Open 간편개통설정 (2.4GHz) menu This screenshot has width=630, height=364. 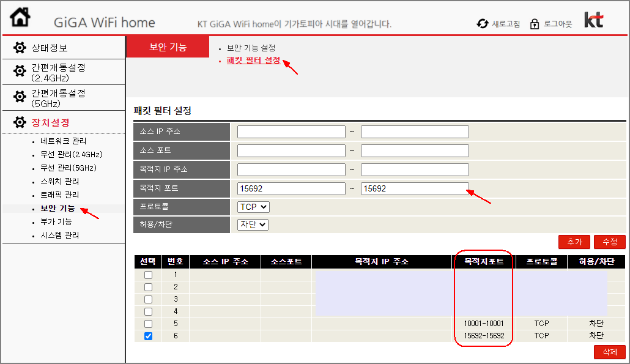click(59, 72)
